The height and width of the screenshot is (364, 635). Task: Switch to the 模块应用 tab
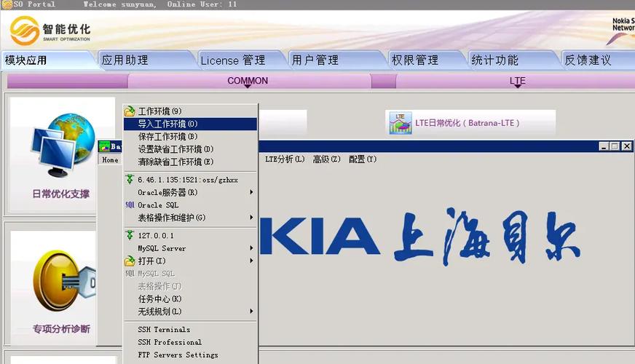tap(48, 60)
